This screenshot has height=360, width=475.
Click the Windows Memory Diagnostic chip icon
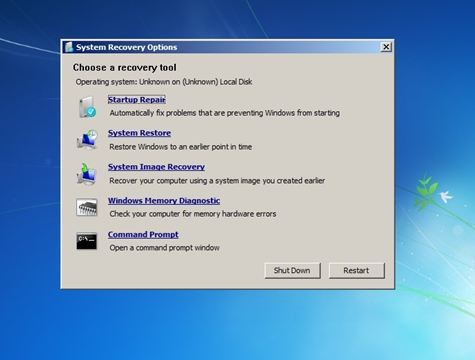point(87,207)
